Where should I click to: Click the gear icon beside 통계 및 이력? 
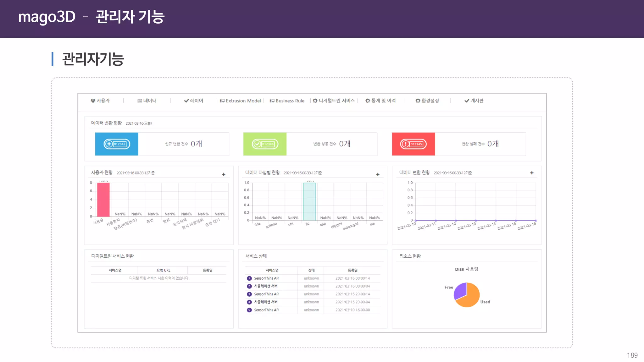[368, 101]
